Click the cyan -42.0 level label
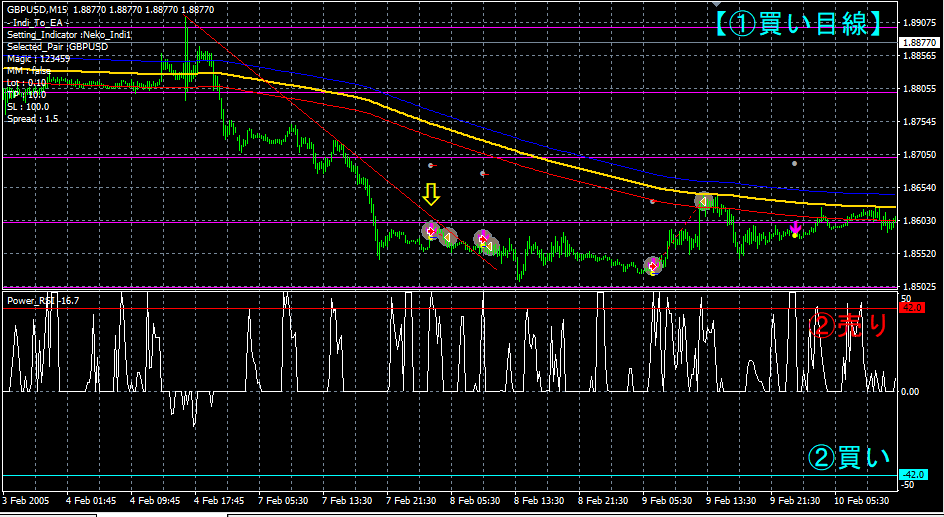Screen dimensions: 944x517 point(913,475)
